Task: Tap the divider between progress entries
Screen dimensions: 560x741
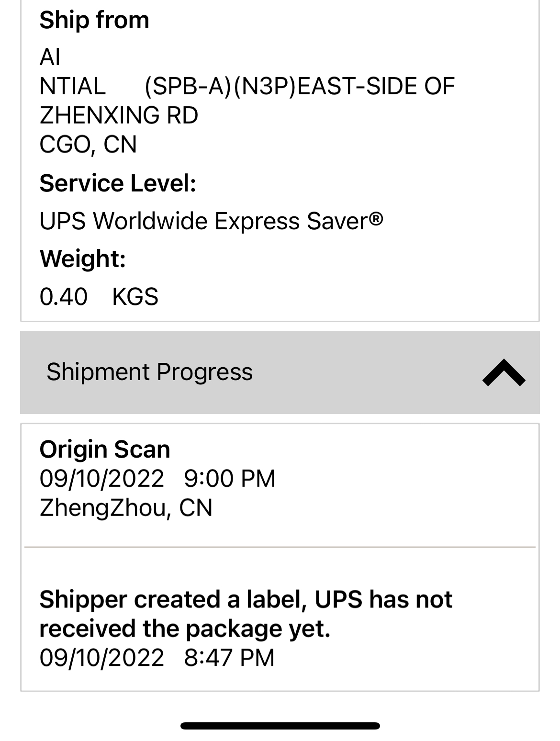Action: [280, 547]
